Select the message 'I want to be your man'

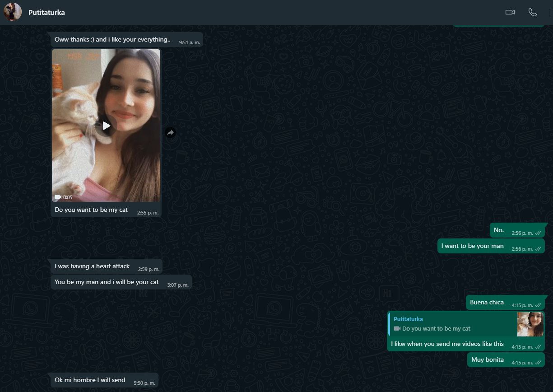pyautogui.click(x=491, y=246)
